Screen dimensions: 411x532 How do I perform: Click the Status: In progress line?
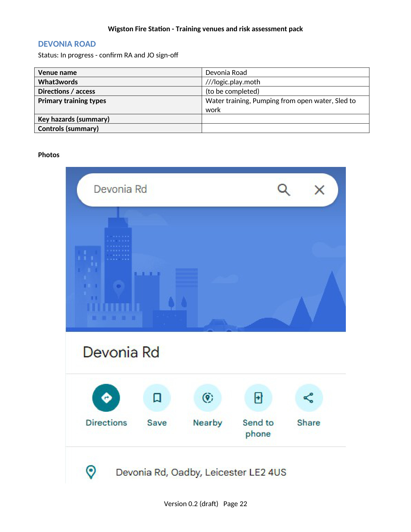point(108,55)
